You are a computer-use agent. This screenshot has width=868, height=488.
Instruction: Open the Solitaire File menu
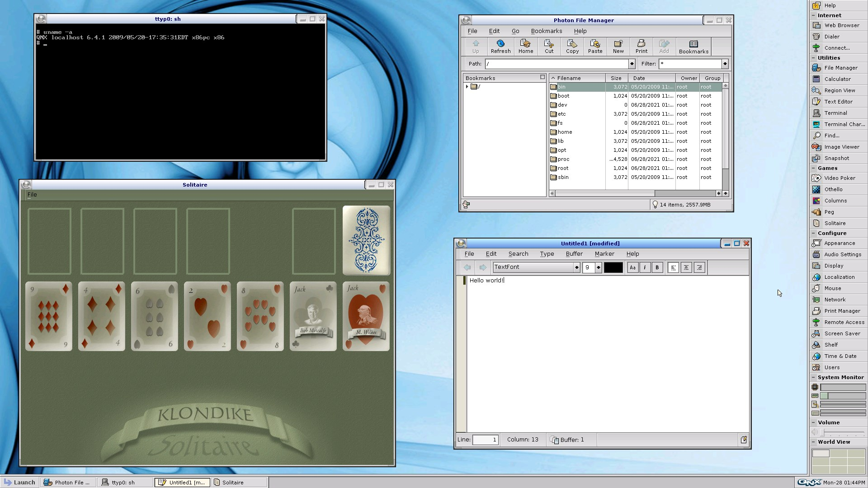(x=32, y=195)
